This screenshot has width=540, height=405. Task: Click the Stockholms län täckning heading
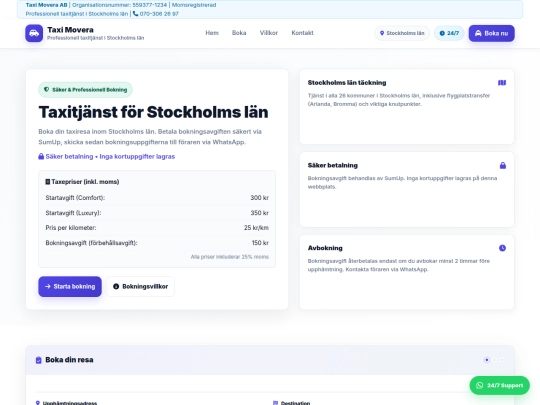[x=347, y=83]
